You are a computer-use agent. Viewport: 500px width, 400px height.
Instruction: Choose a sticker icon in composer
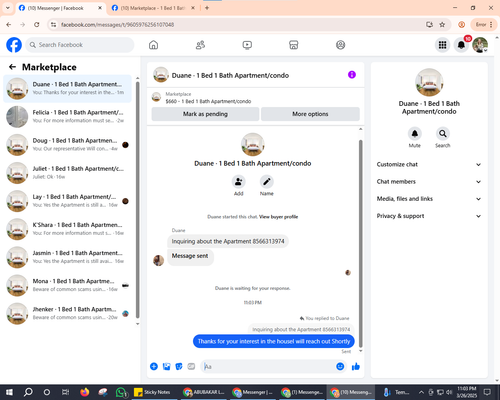(179, 367)
